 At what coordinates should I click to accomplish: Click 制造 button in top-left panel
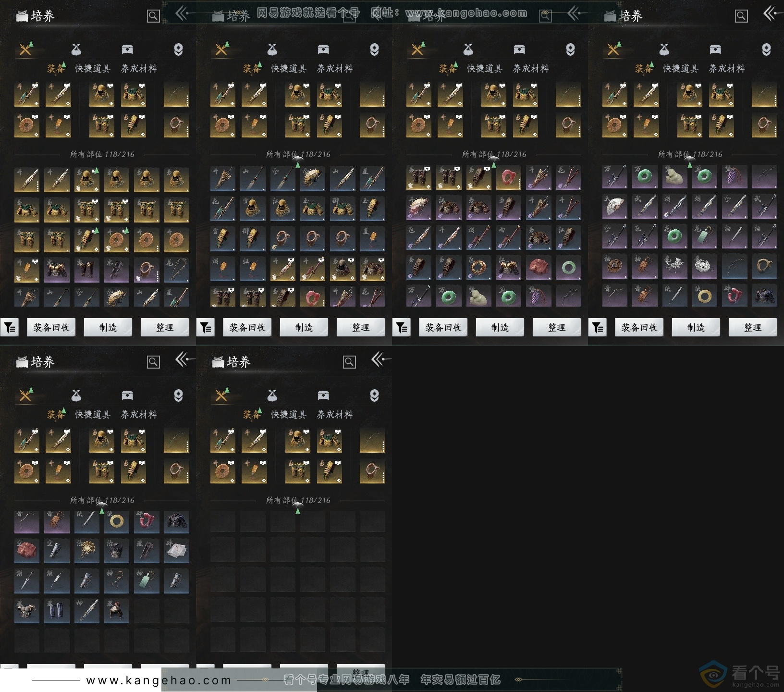click(x=108, y=327)
